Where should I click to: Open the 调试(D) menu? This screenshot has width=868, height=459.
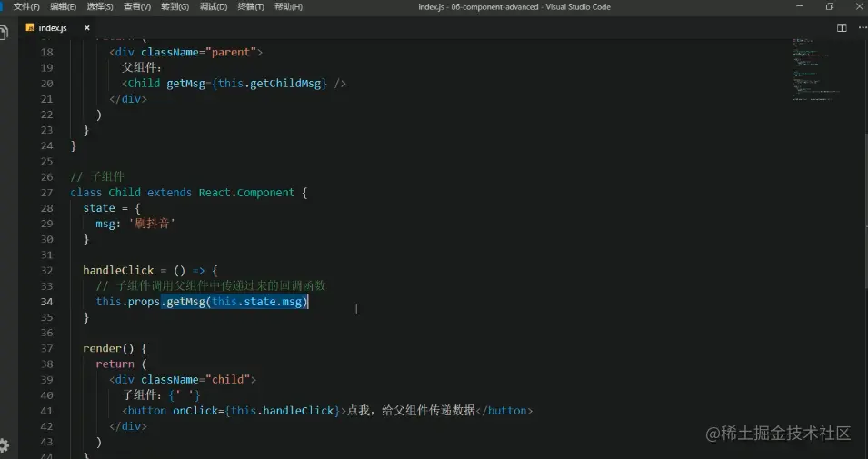tap(213, 6)
